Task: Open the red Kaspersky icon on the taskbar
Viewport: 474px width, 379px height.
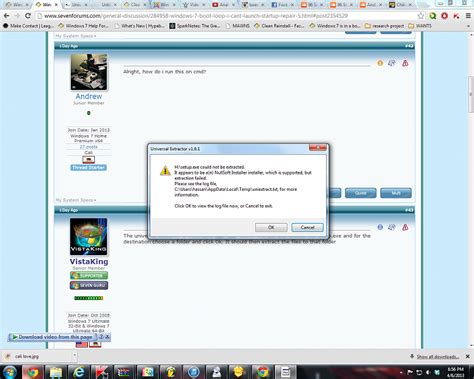Action: (x=102, y=372)
